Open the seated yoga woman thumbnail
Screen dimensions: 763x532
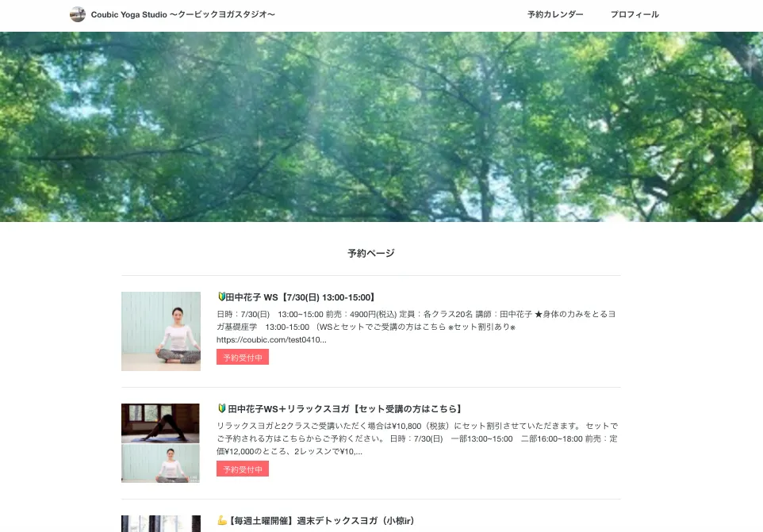coord(161,331)
